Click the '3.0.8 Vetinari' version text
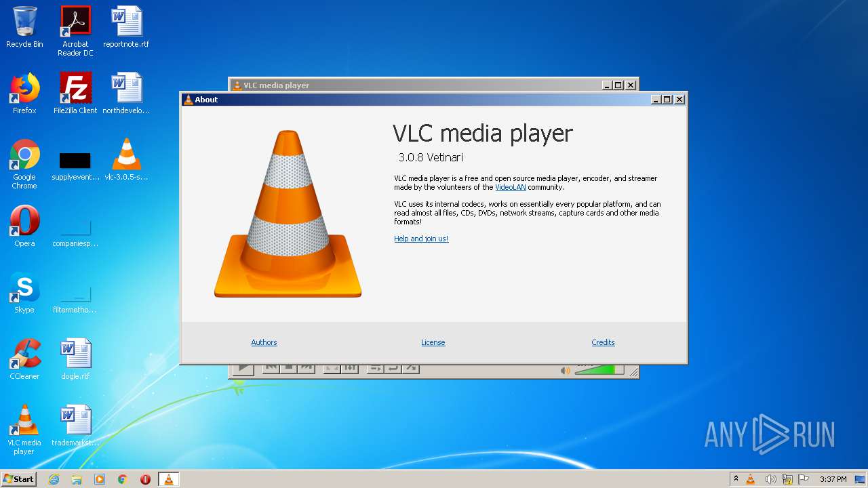The image size is (868, 488). click(431, 157)
